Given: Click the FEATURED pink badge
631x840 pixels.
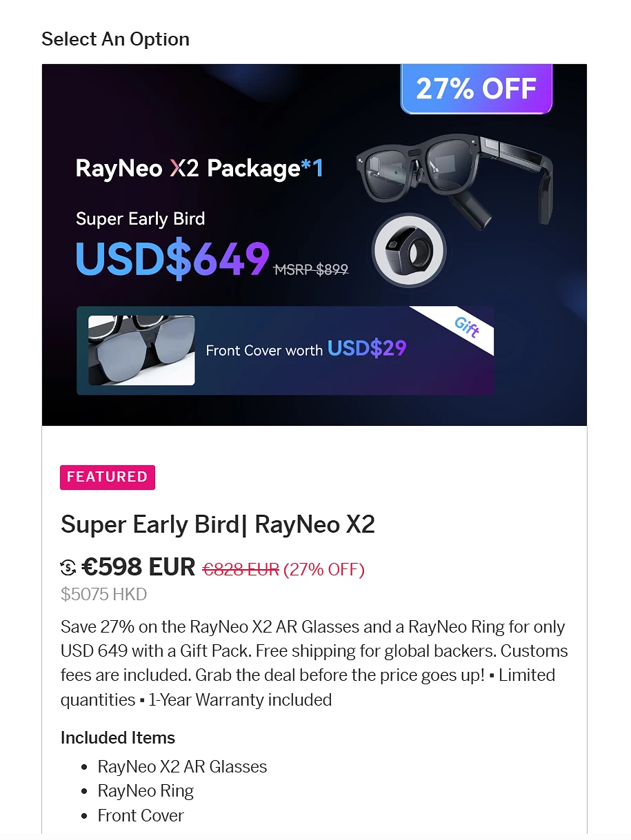Looking at the screenshot, I should click(x=108, y=477).
